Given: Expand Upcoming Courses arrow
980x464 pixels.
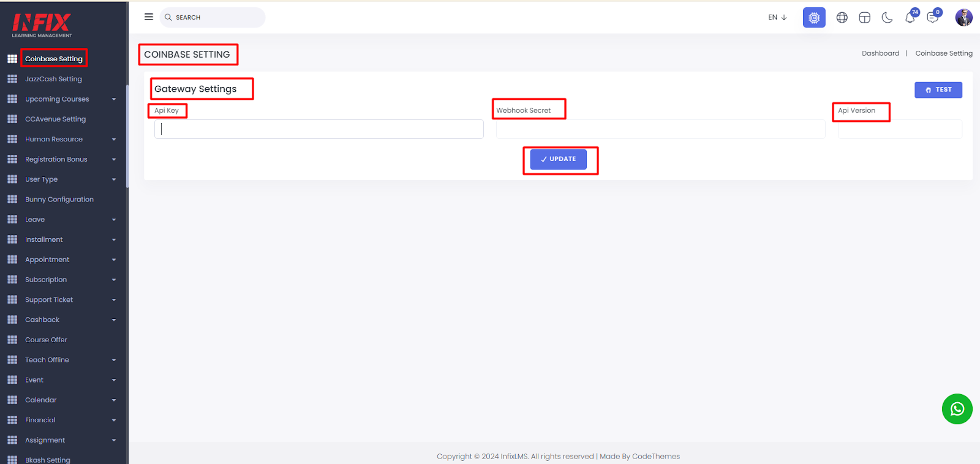Looking at the screenshot, I should [114, 99].
